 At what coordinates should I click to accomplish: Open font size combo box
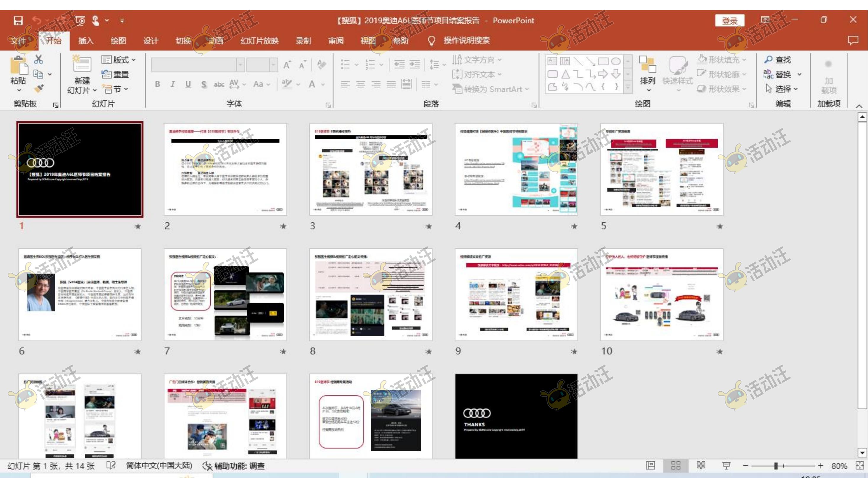(262, 64)
